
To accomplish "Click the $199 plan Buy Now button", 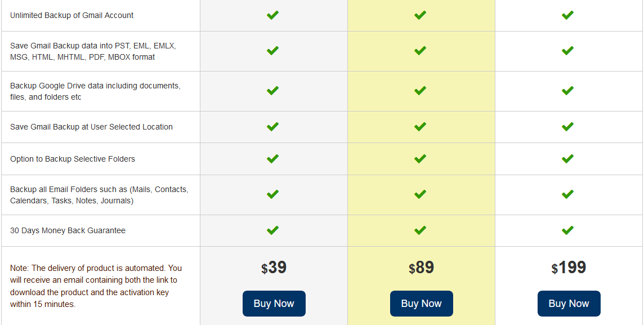I will [569, 304].
